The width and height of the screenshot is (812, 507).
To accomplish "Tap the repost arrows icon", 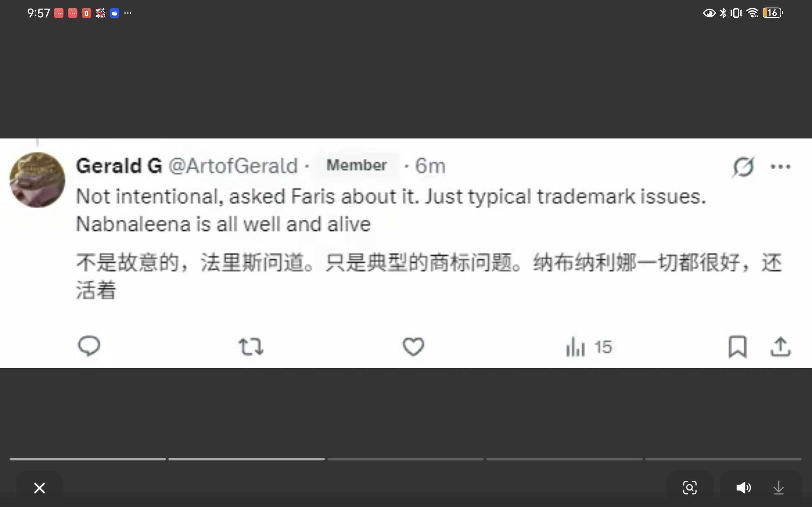I will pyautogui.click(x=251, y=347).
